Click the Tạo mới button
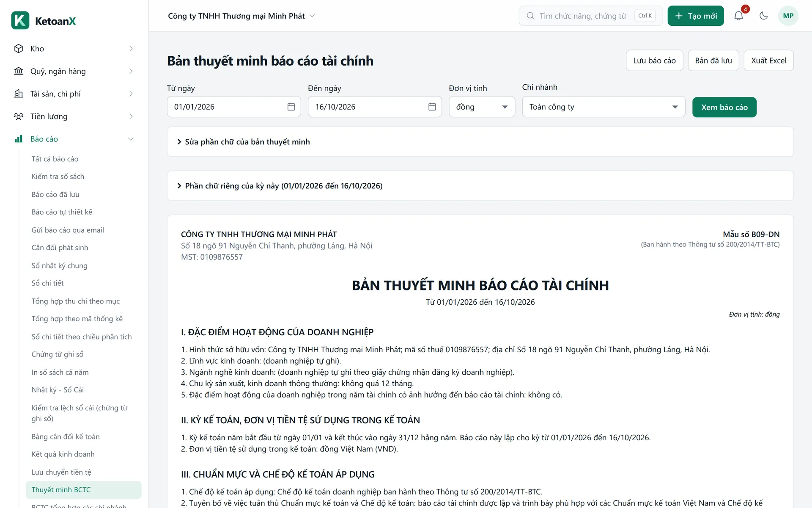 click(x=696, y=16)
